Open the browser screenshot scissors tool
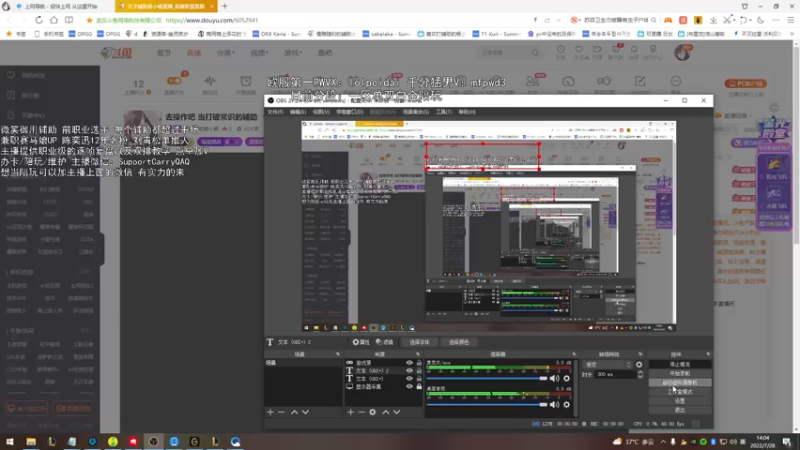This screenshot has width=800, height=450. pyautogui.click(x=728, y=20)
